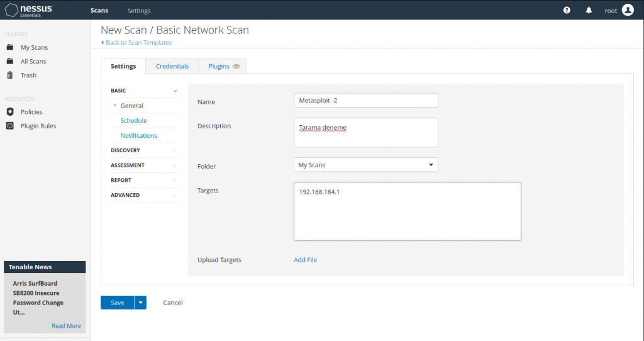The height and width of the screenshot is (341, 644).
Task: Click the Arris SurfBoard news headline
Action: click(x=38, y=298)
